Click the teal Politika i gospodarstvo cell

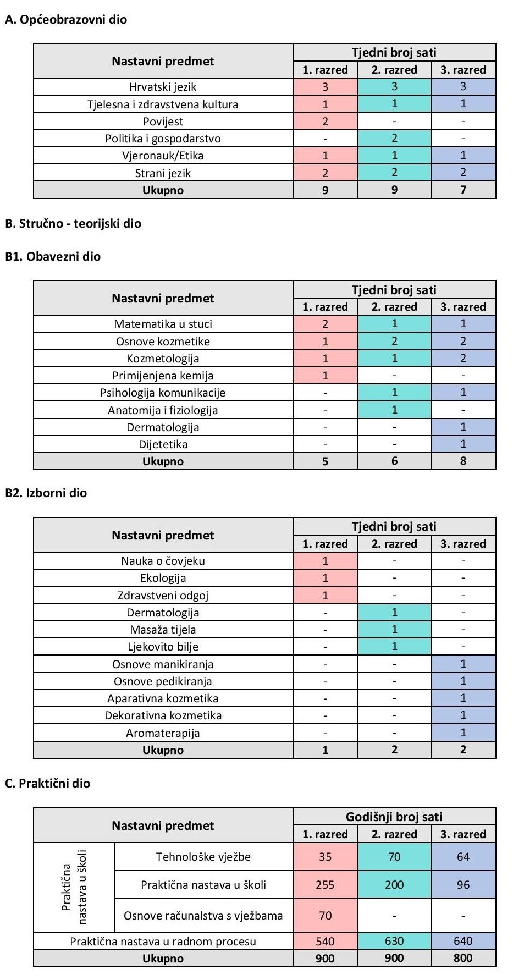394,139
